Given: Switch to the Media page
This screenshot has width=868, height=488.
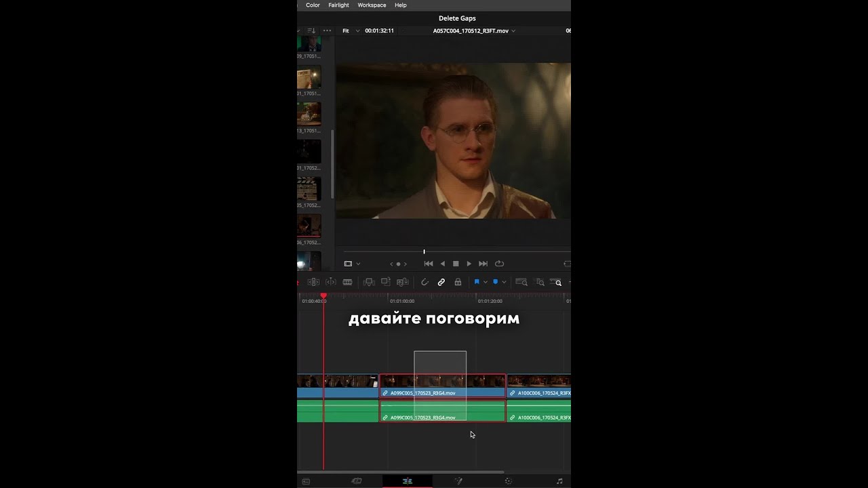Looking at the screenshot, I should pos(306,481).
